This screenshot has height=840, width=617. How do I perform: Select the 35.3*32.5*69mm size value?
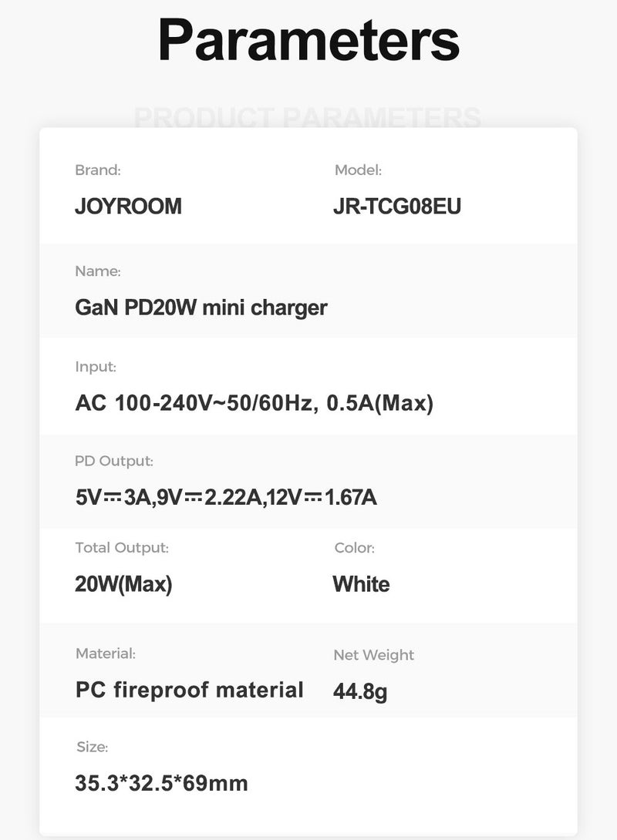pos(161,784)
